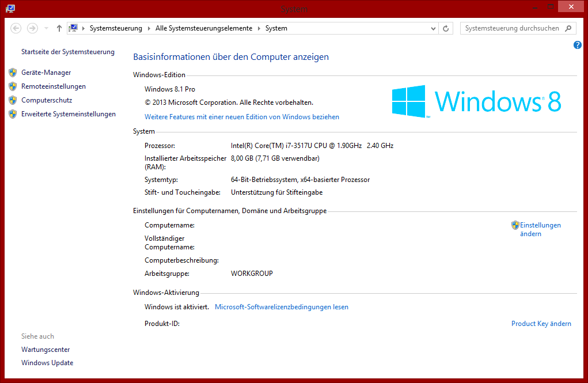This screenshot has width=588, height=383.
Task: Click the shield icon beside Computerschutz
Action: point(13,100)
